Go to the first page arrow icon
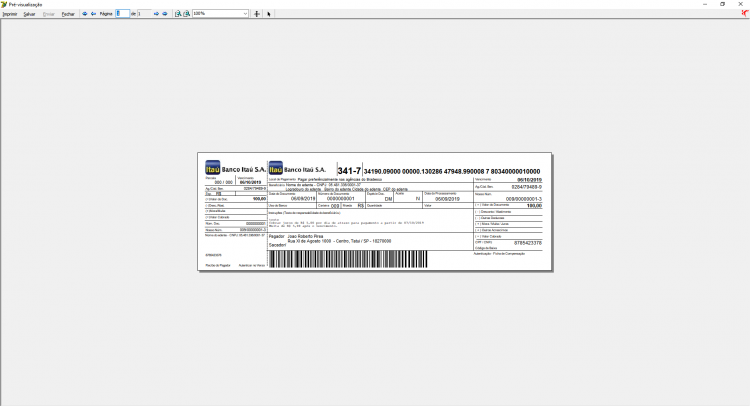This screenshot has height=406, width=750. (x=85, y=14)
